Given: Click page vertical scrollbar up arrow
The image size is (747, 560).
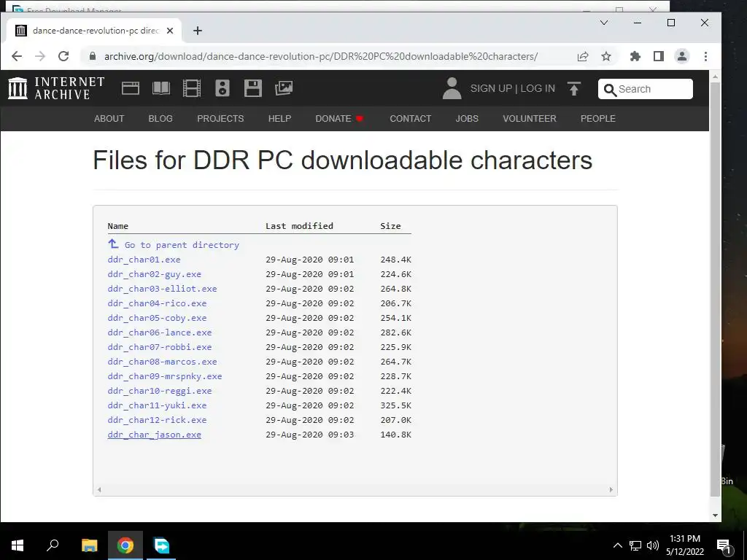Looking at the screenshot, I should coord(715,76).
